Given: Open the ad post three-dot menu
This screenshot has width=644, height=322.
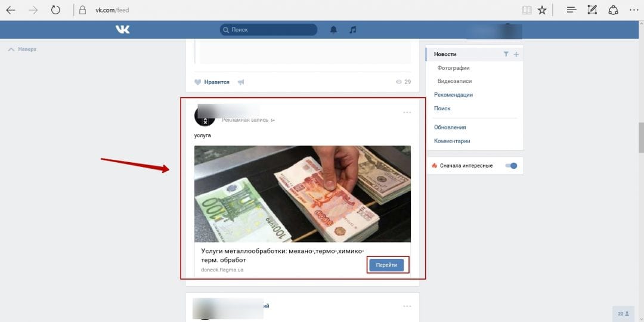Looking at the screenshot, I should pyautogui.click(x=407, y=112).
